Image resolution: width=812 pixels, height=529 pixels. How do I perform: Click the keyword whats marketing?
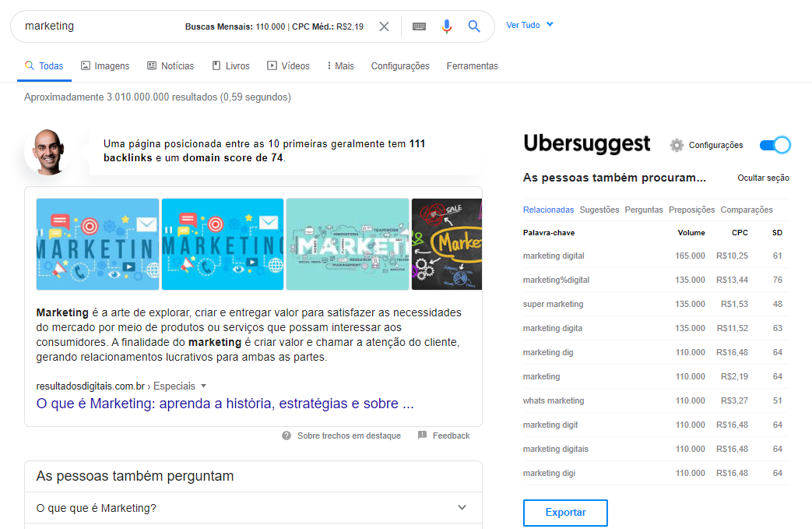tap(554, 400)
